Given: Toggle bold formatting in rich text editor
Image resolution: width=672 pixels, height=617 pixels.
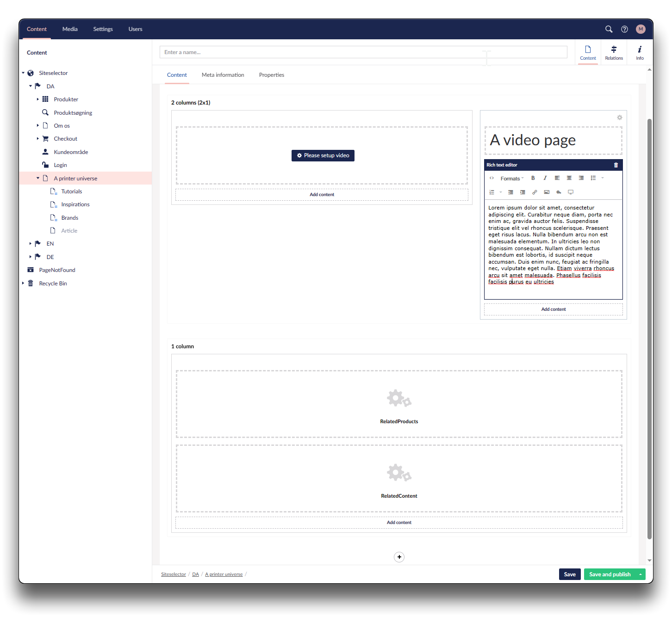Looking at the screenshot, I should tap(533, 178).
